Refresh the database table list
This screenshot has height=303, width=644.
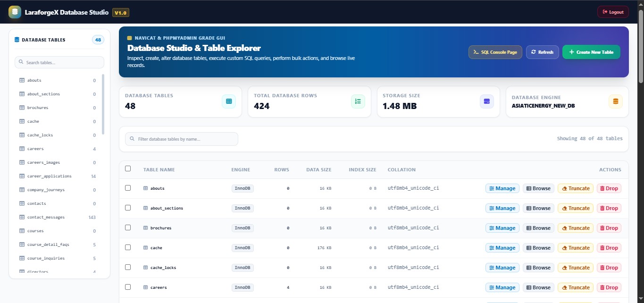tap(543, 52)
